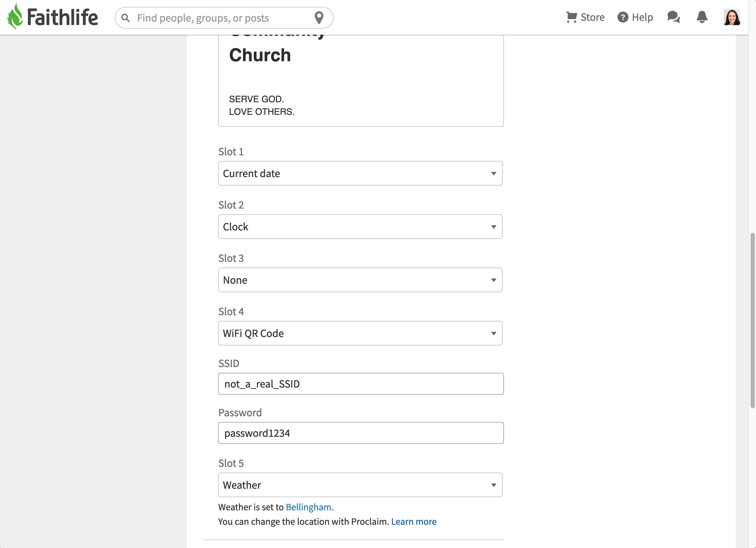Image resolution: width=756 pixels, height=548 pixels.
Task: Click the Store menu link
Action: pyautogui.click(x=592, y=17)
